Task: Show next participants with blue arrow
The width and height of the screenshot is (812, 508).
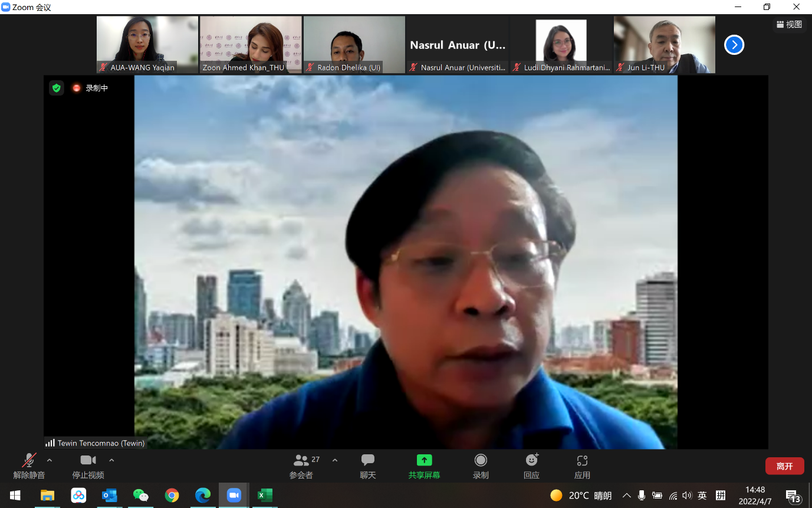Action: (734, 45)
